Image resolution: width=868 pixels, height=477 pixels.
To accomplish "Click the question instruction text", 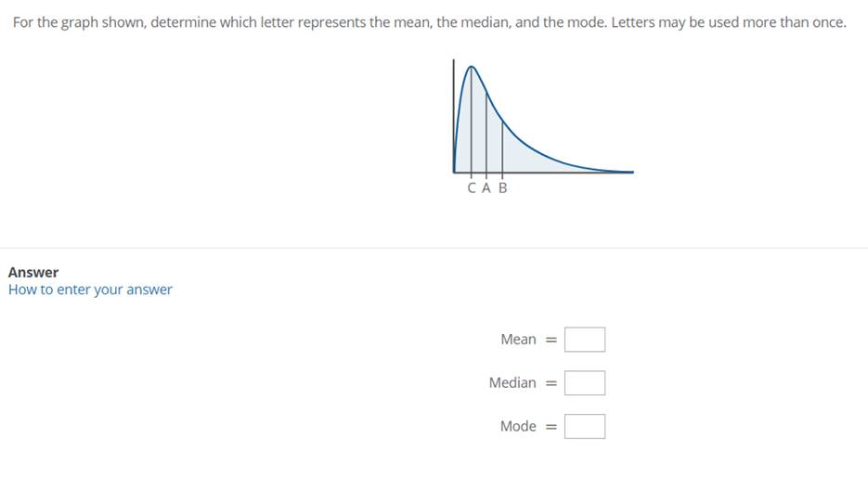I will point(429,22).
